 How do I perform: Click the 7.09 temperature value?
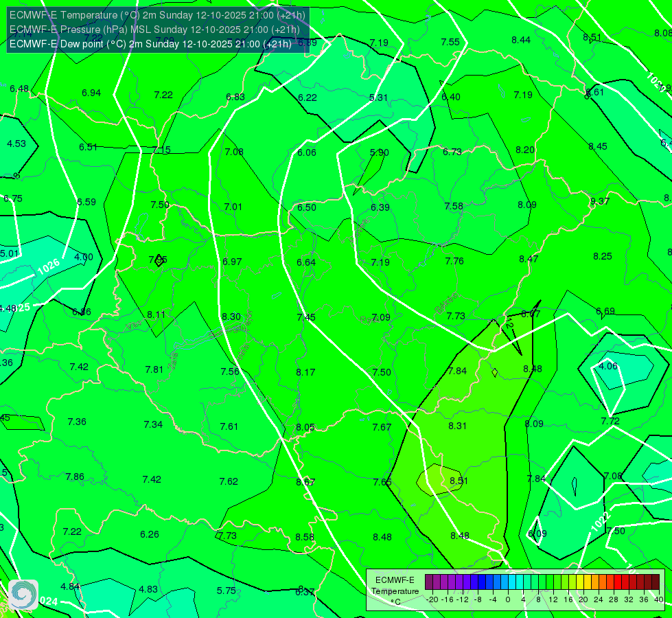[x=381, y=318]
